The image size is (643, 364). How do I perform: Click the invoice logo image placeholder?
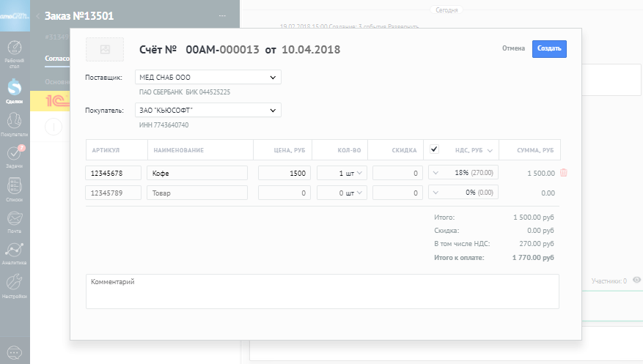[x=105, y=50]
